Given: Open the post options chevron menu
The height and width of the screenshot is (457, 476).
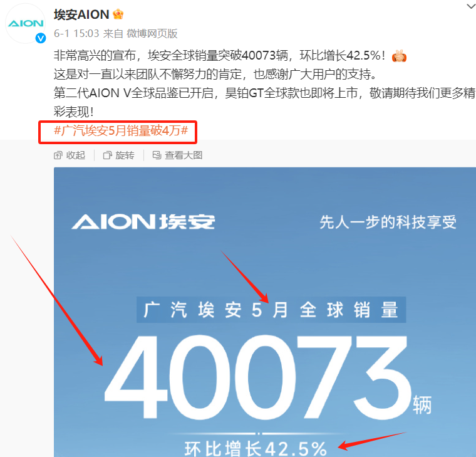Looking at the screenshot, I should 472,6.
